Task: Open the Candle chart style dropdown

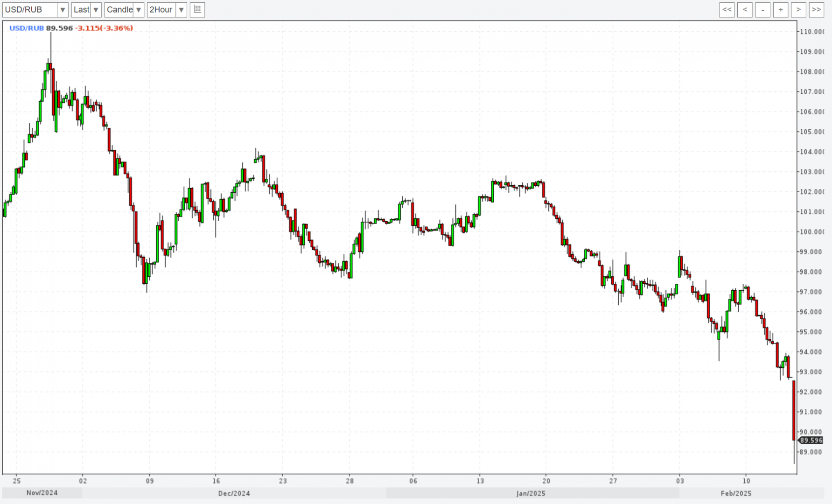Action: (139, 9)
